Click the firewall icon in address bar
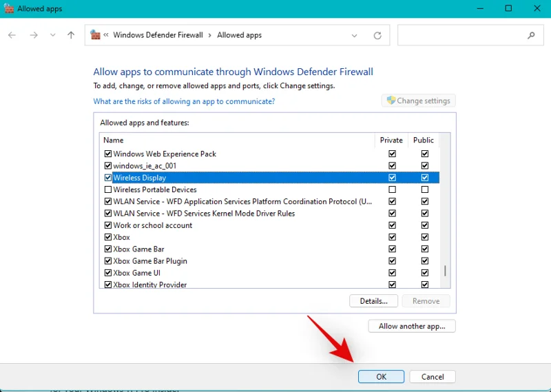 [96, 35]
